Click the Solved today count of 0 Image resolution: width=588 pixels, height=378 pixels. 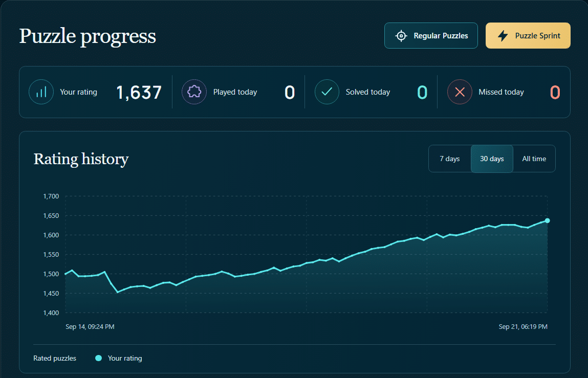coord(422,92)
